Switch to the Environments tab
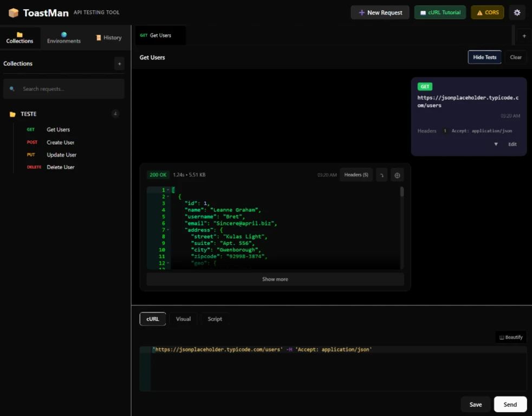The width and height of the screenshot is (532, 416). [x=64, y=38]
